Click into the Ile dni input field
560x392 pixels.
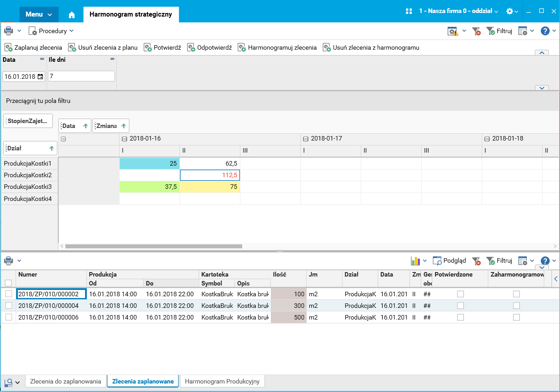click(x=81, y=77)
